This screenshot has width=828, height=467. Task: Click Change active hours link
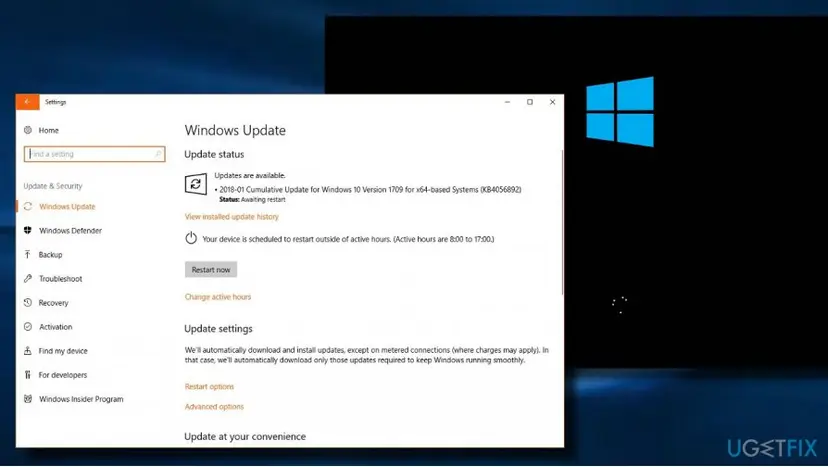point(218,297)
